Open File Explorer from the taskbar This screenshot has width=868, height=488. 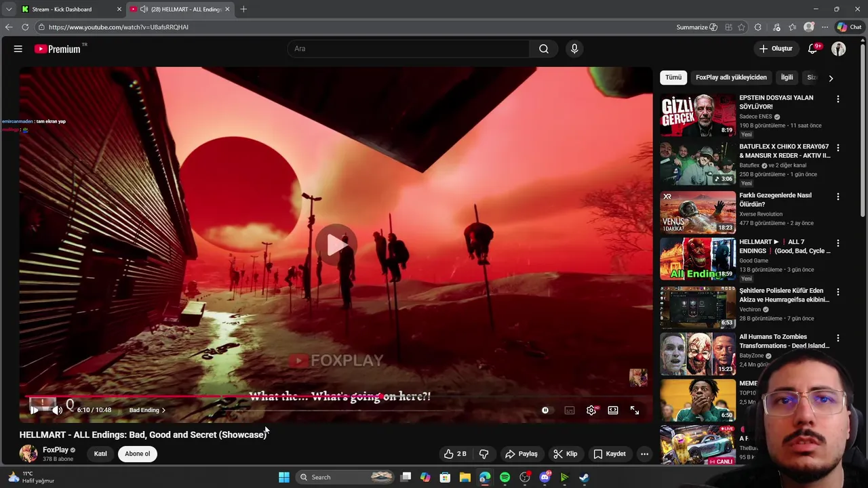point(465,477)
